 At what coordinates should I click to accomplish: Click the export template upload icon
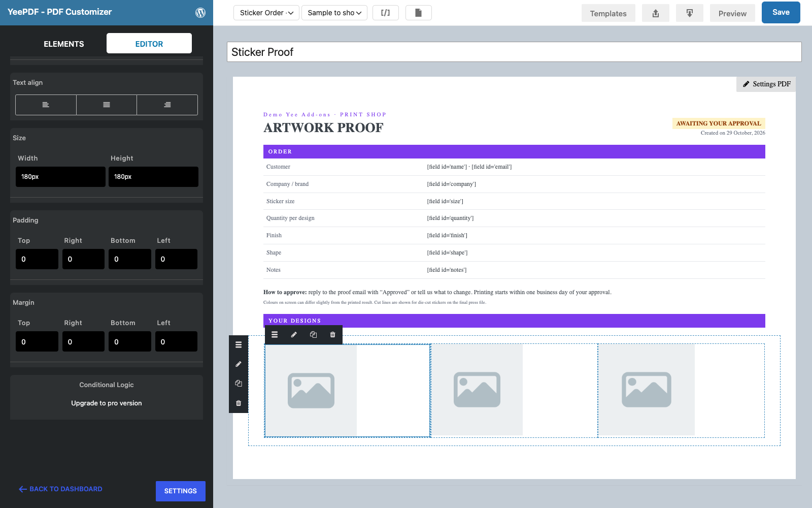[656, 13]
